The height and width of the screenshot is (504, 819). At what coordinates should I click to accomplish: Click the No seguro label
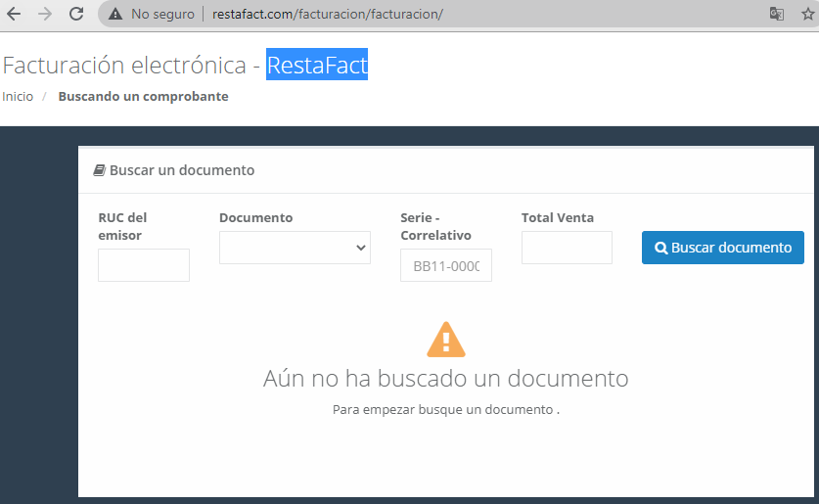point(163,14)
